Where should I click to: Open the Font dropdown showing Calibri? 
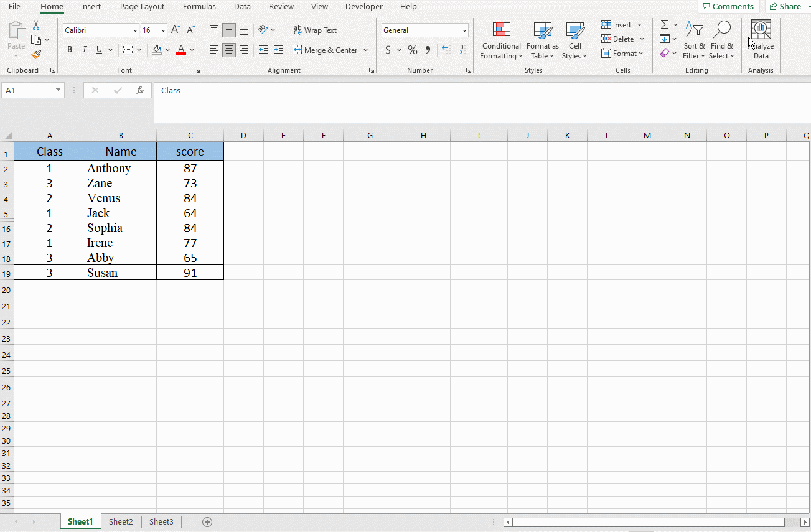(x=135, y=30)
